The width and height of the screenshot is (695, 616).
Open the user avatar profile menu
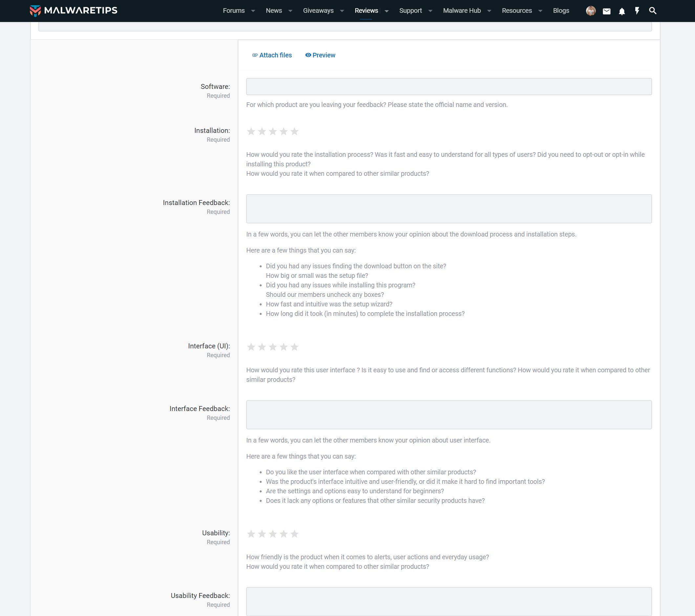[591, 11]
